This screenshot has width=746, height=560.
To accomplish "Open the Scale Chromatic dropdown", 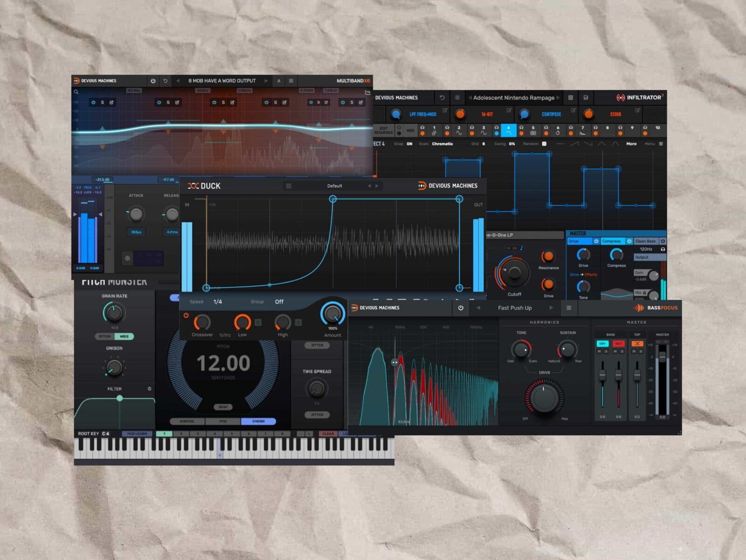I will coord(442,144).
